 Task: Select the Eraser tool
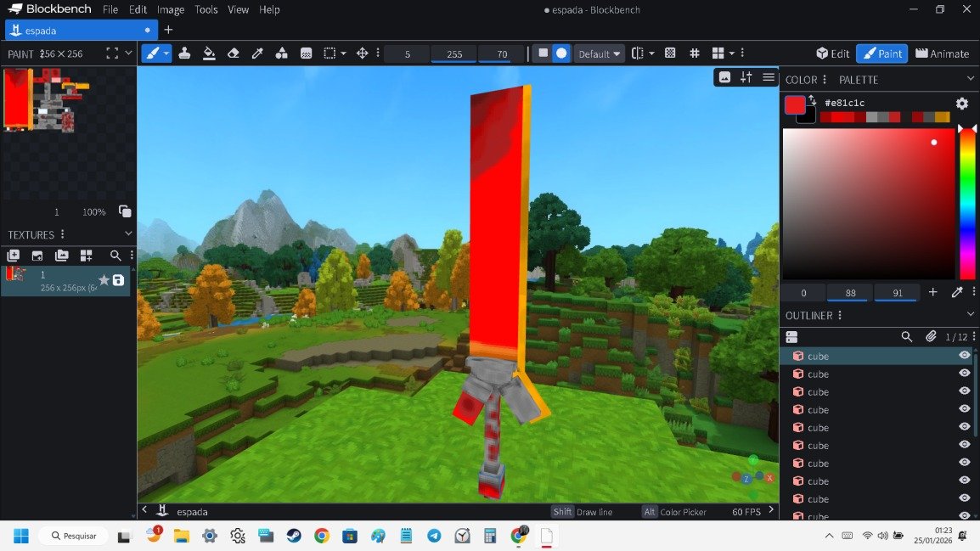point(234,53)
